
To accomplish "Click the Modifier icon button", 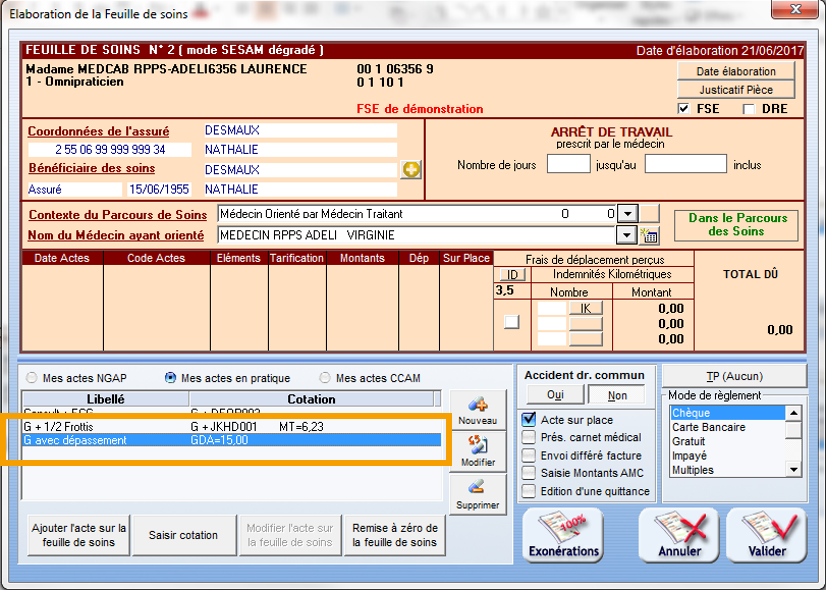I will tap(476, 451).
